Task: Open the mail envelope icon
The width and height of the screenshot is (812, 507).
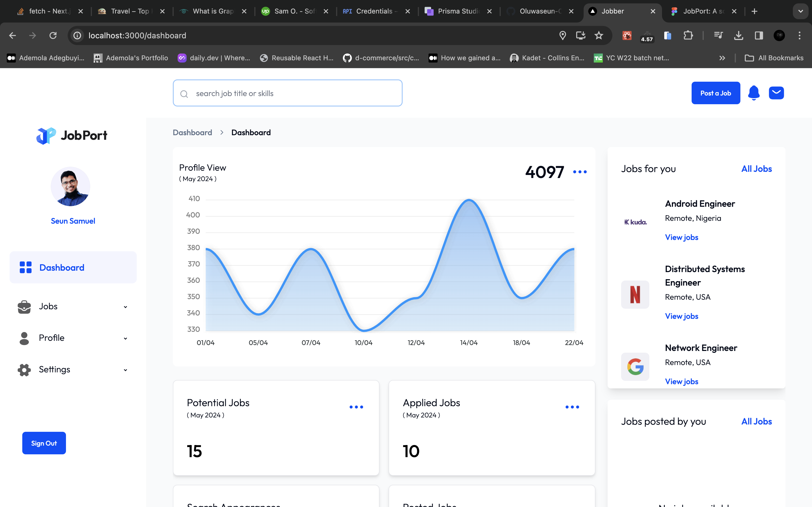Action: (776, 93)
